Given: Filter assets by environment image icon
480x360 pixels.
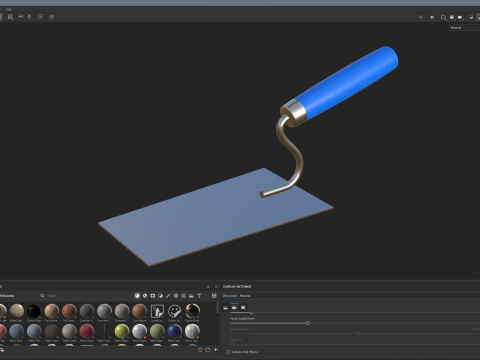Looking at the screenshot, I should click(191, 296).
